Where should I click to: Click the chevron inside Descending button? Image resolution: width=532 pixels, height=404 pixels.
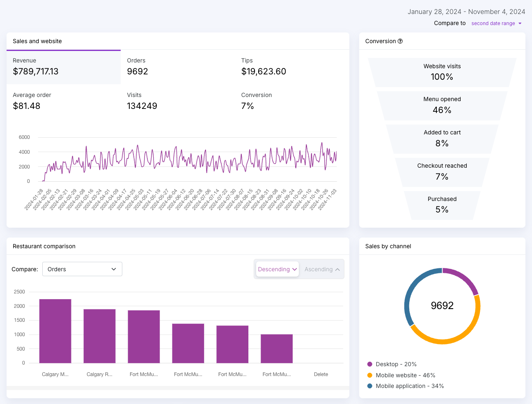pos(294,269)
